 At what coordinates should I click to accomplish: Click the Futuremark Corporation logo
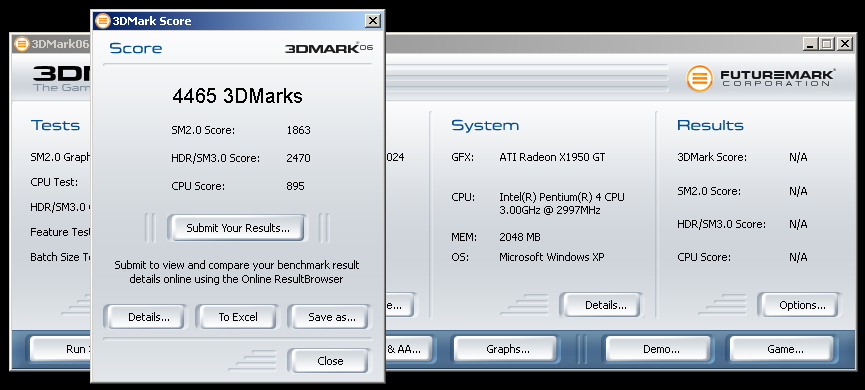[x=761, y=78]
